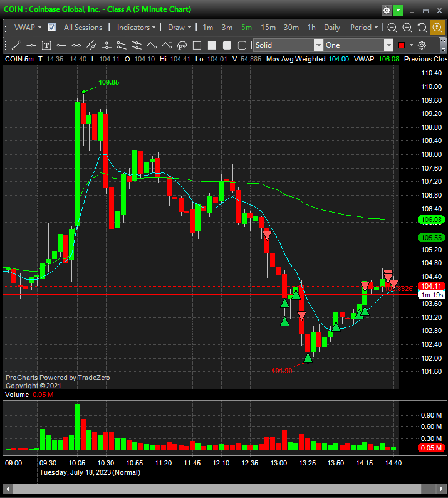
Task: Select the filled rounded rectangle tool
Action: (227, 45)
